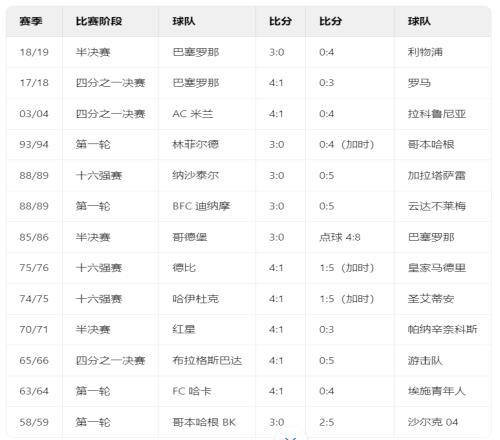Viewport: 500px width, 440px height.
Task: Click the 皇家马德里 team cell
Action: (x=437, y=268)
